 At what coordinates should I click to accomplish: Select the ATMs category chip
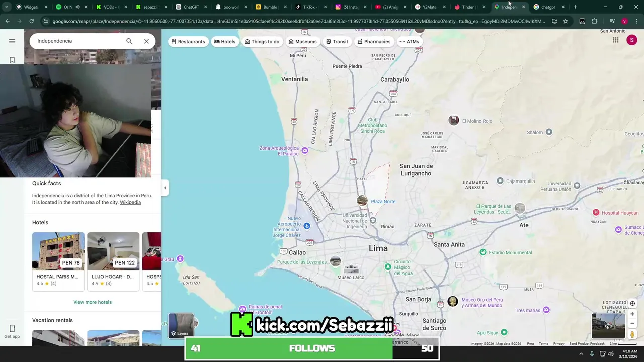coord(409,42)
